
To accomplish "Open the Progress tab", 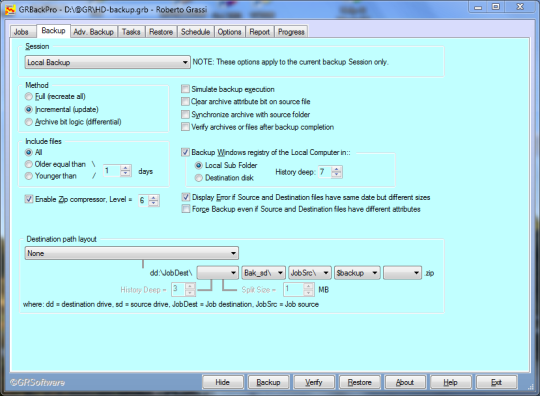I will pos(291,32).
